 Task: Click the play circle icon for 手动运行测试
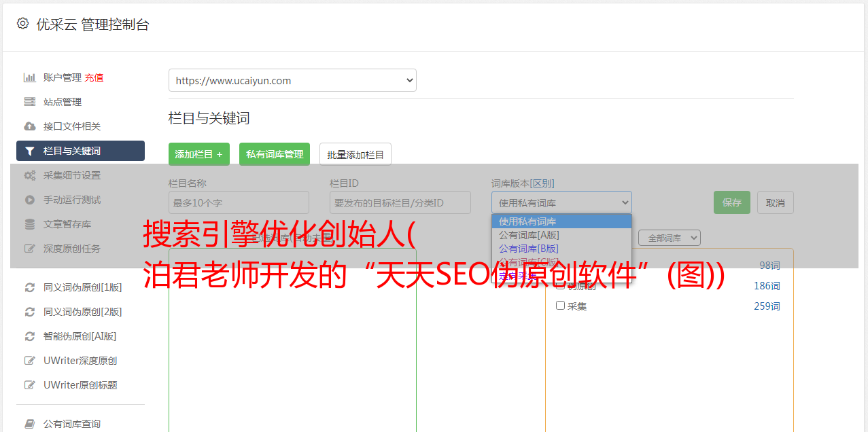pyautogui.click(x=30, y=200)
